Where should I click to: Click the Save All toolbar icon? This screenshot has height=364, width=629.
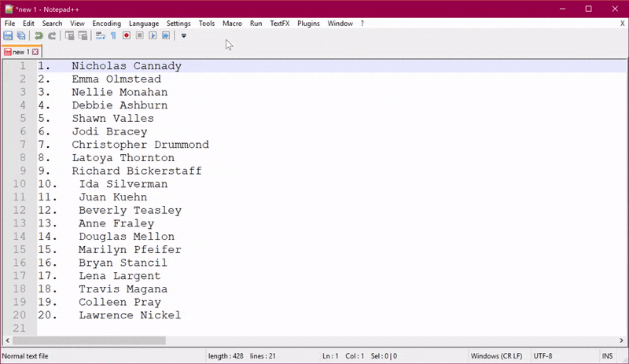click(x=21, y=36)
